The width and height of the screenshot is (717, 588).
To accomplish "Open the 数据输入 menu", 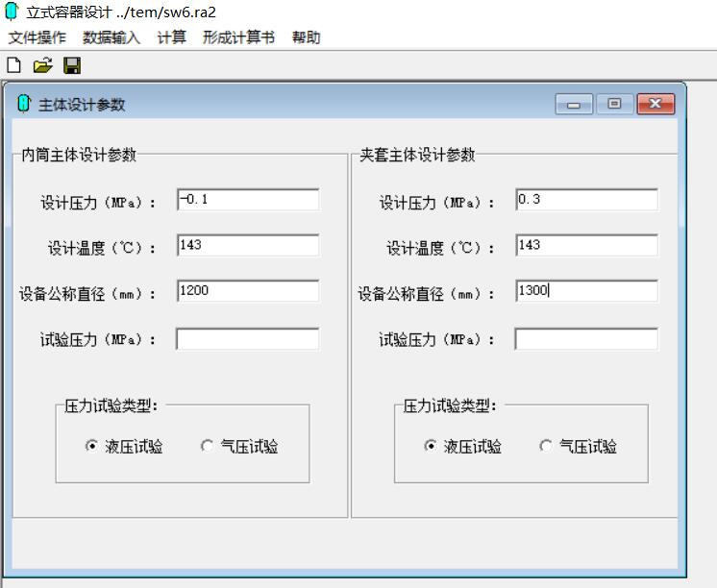I will point(111,37).
